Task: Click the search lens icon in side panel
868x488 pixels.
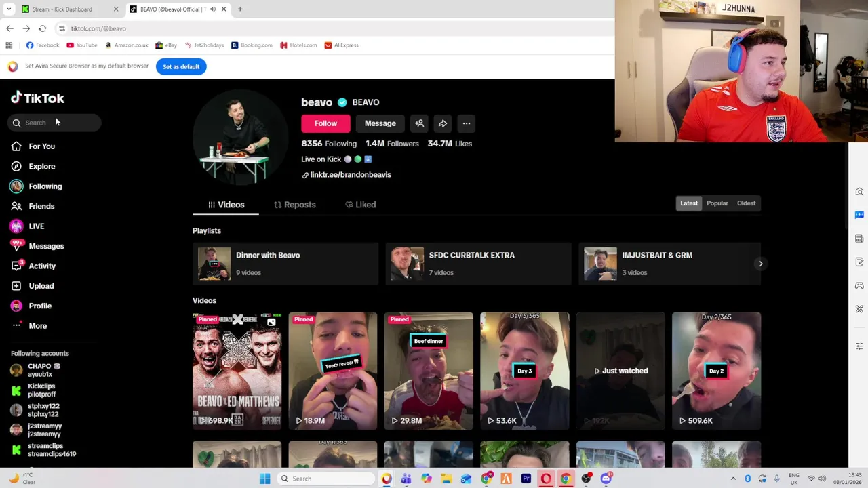Action: pyautogui.click(x=859, y=192)
